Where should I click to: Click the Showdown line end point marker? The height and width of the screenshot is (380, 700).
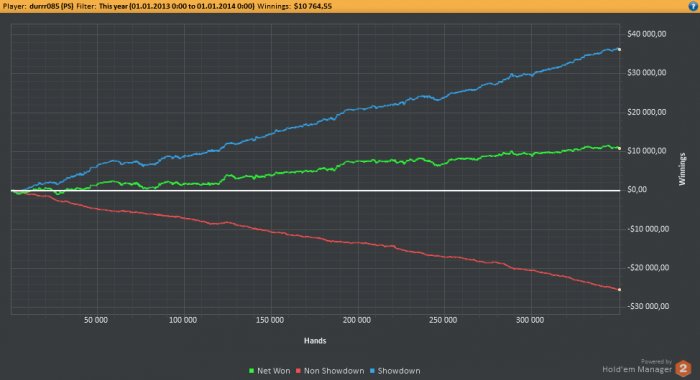point(619,50)
